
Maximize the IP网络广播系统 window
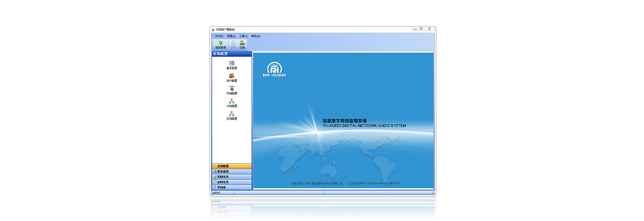pyautogui.click(x=421, y=29)
